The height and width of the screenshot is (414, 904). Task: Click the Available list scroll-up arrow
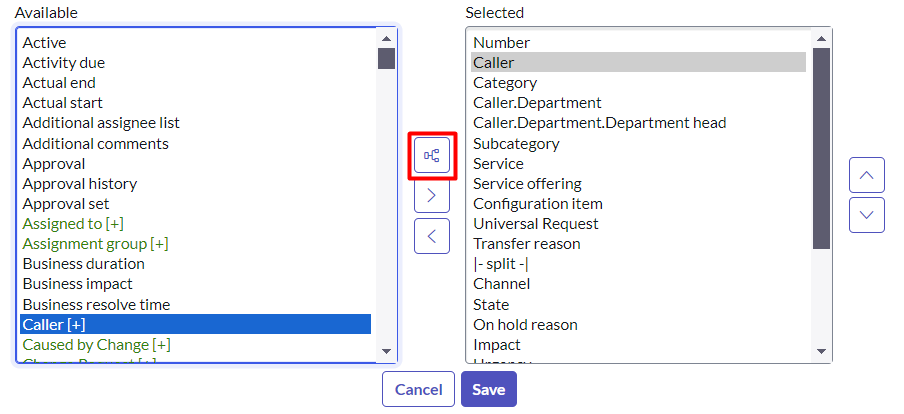coord(387,37)
